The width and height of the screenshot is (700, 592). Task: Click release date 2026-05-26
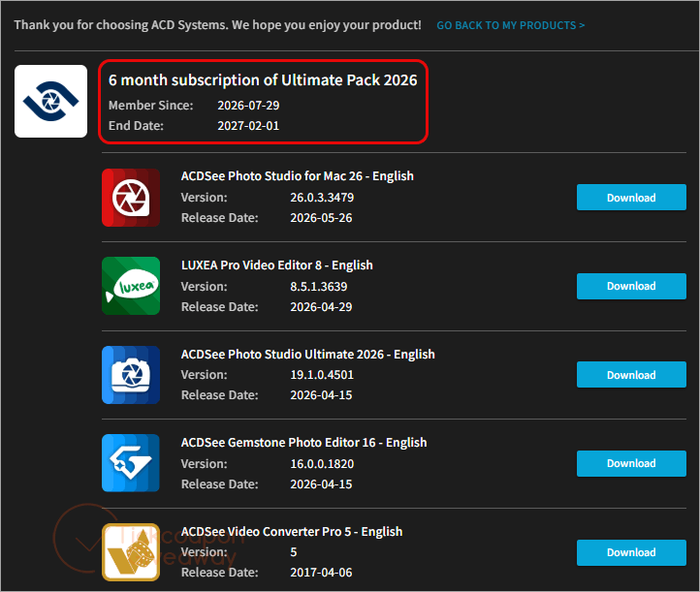point(321,218)
